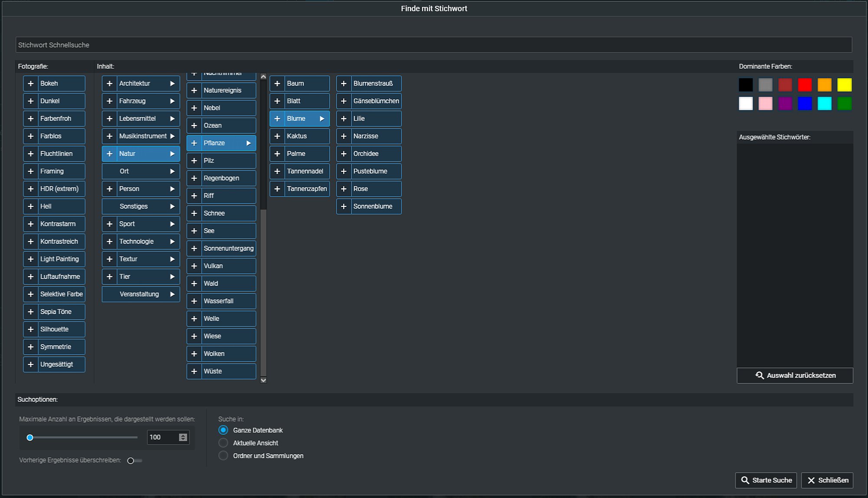Click Starte Suche button
The width and height of the screenshot is (868, 498).
(766, 480)
